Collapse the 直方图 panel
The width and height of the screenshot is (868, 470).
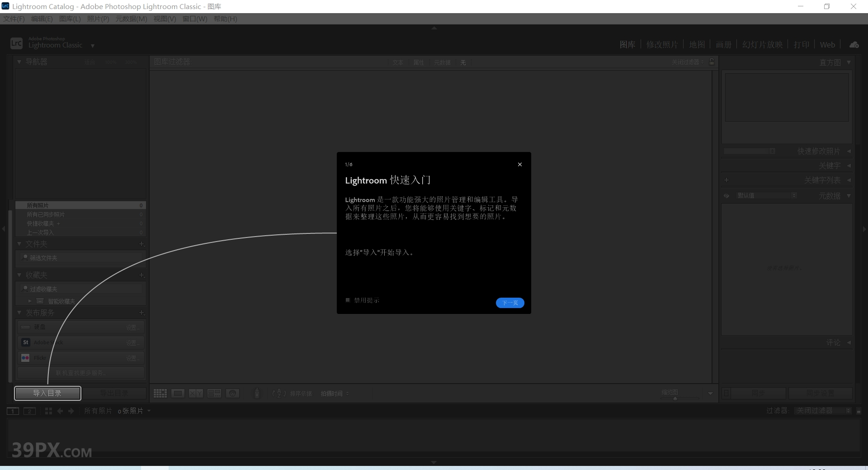[849, 62]
